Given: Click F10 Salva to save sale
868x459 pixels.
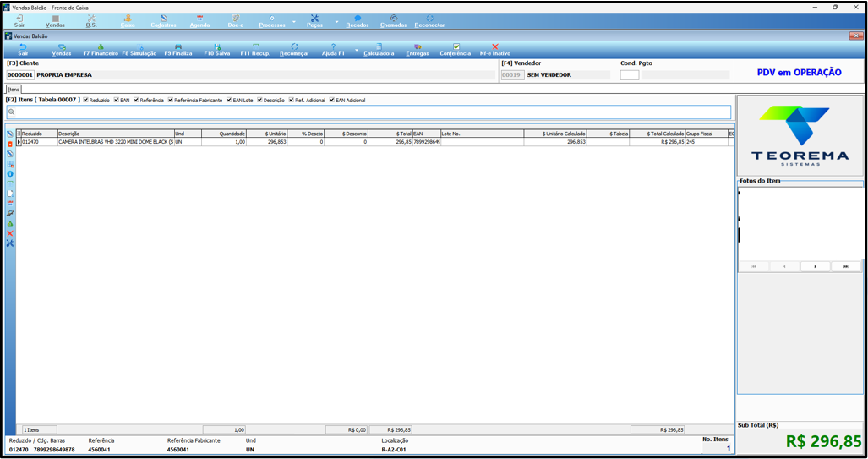Looking at the screenshot, I should [217, 51].
